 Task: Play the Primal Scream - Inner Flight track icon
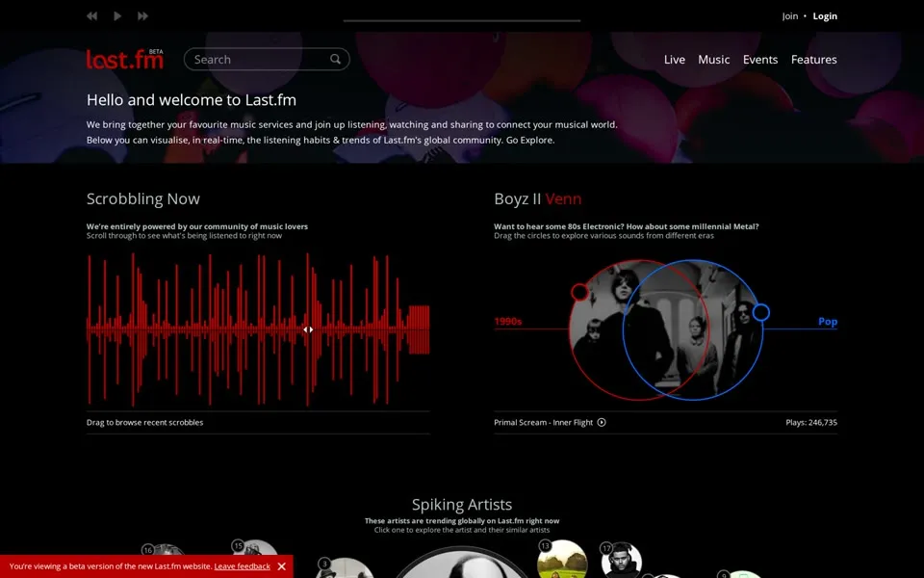[x=601, y=422]
